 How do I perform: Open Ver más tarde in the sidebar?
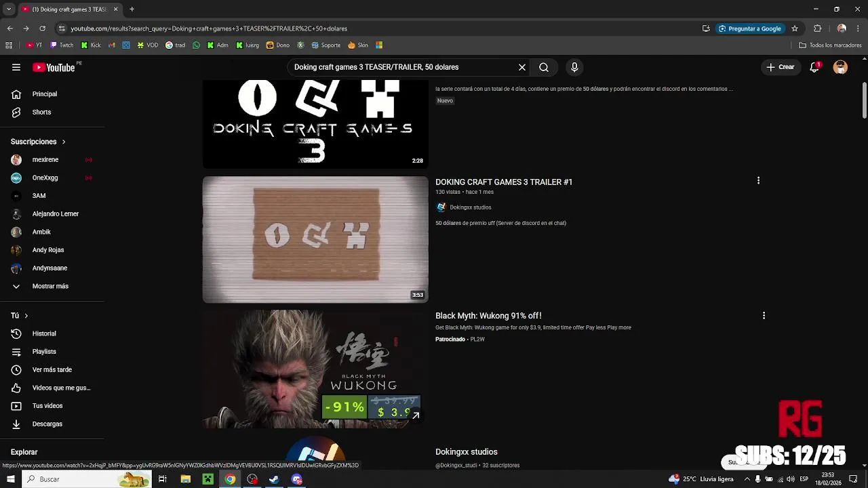(x=52, y=370)
